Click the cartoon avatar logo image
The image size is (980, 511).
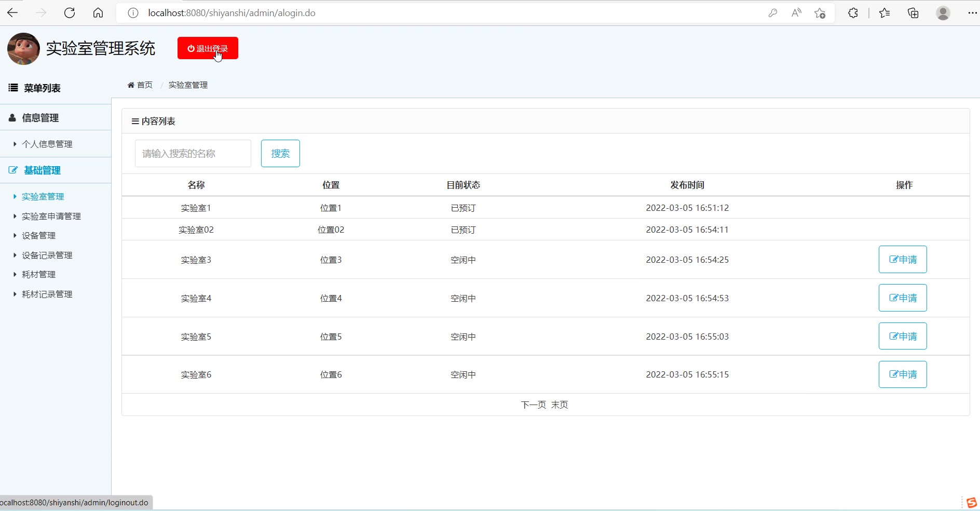coord(23,49)
